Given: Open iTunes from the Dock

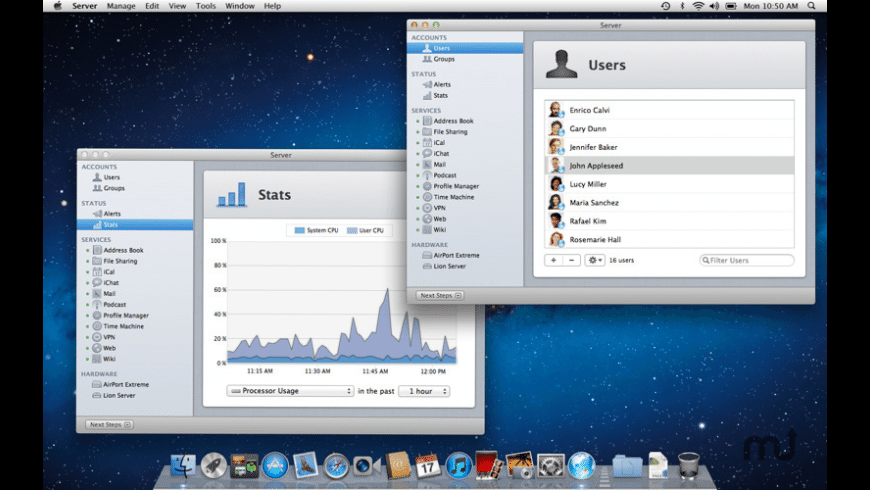Looking at the screenshot, I should pyautogui.click(x=459, y=465).
